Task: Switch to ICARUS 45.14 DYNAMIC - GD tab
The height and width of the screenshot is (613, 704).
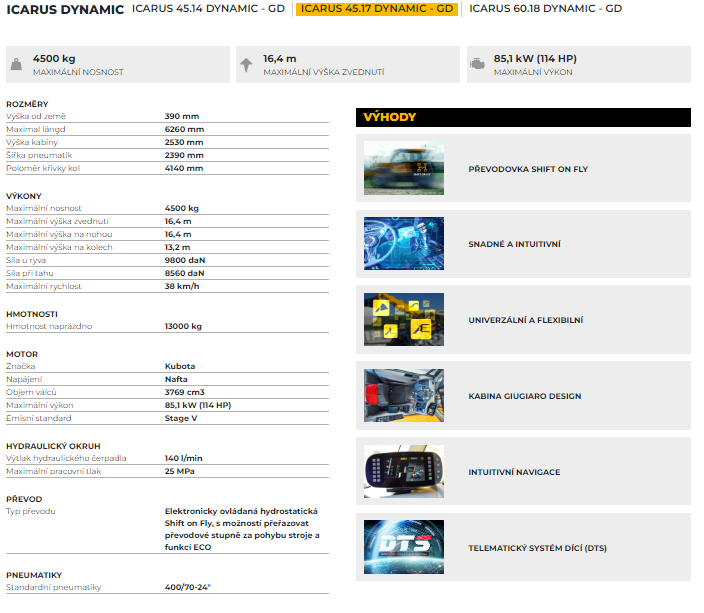Action: [x=208, y=9]
